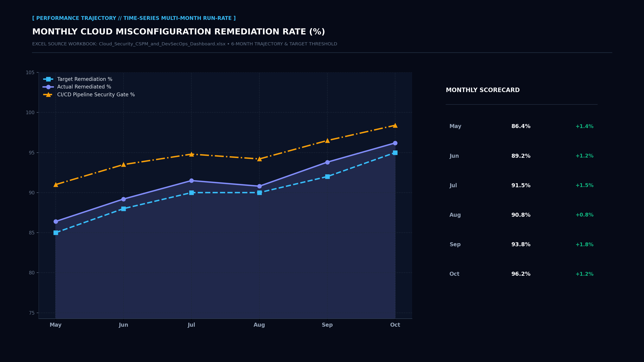The width and height of the screenshot is (644, 362).
Task: Click the May target square data point
Action: (56, 233)
